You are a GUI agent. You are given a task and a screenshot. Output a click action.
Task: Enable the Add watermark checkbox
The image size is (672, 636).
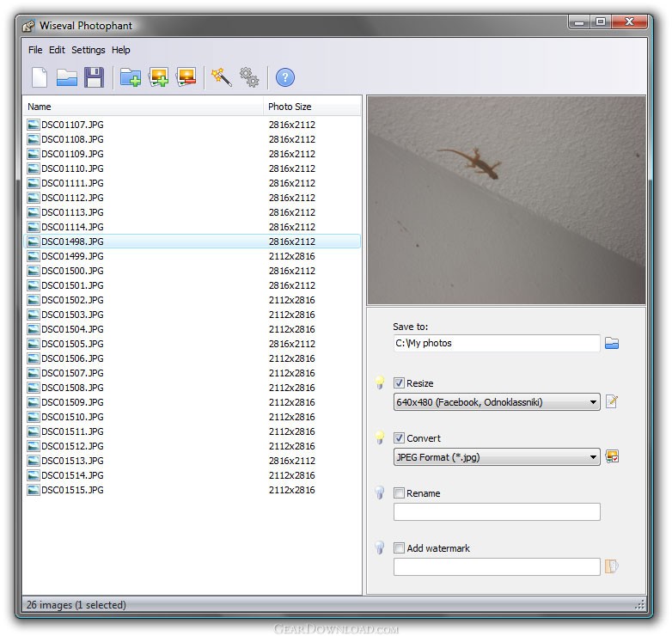399,547
